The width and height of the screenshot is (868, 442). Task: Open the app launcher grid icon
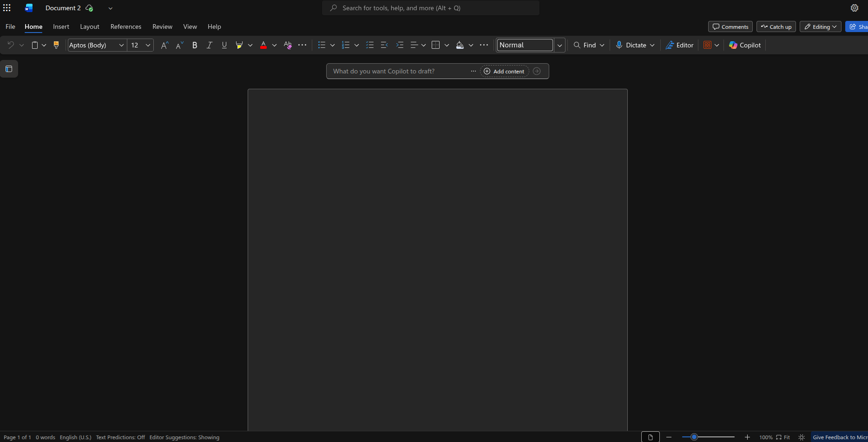7,8
